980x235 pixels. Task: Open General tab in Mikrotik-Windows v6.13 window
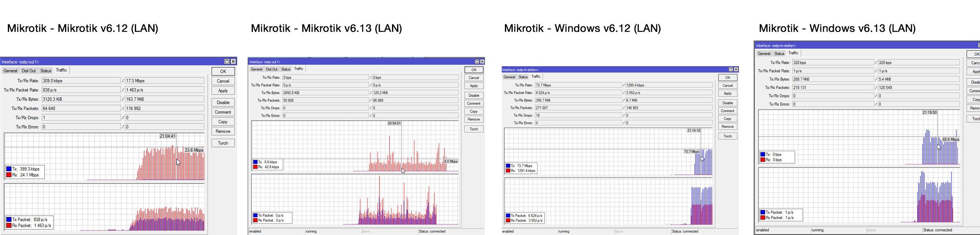pyautogui.click(x=764, y=54)
